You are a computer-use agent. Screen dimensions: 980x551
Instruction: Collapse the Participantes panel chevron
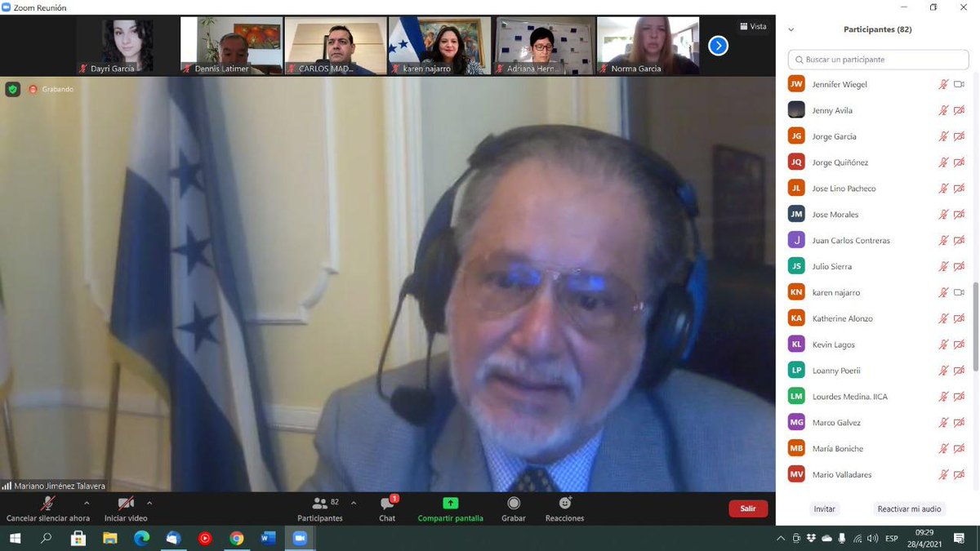point(791,29)
